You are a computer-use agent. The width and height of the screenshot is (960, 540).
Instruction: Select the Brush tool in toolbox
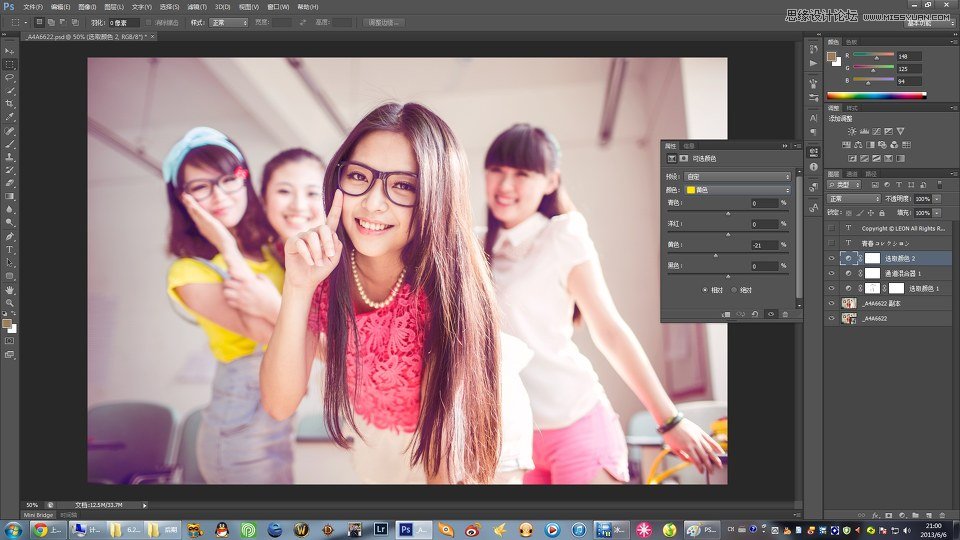tap(10, 144)
